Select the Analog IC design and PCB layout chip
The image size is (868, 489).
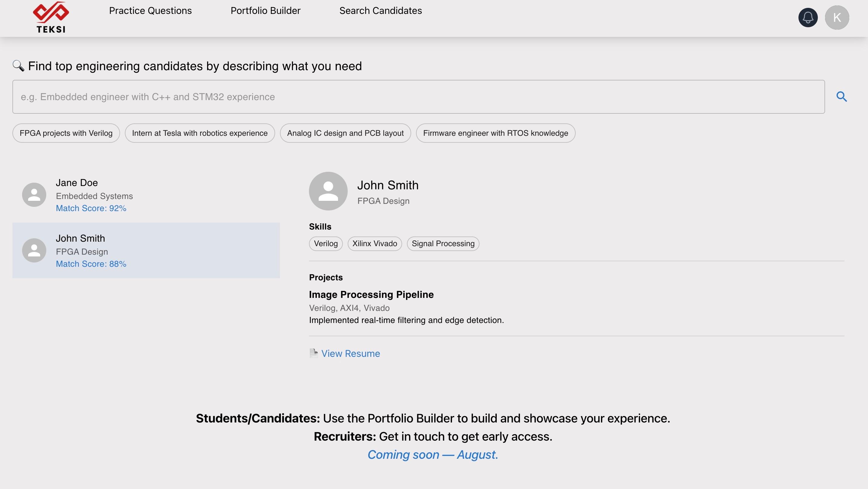[345, 133]
